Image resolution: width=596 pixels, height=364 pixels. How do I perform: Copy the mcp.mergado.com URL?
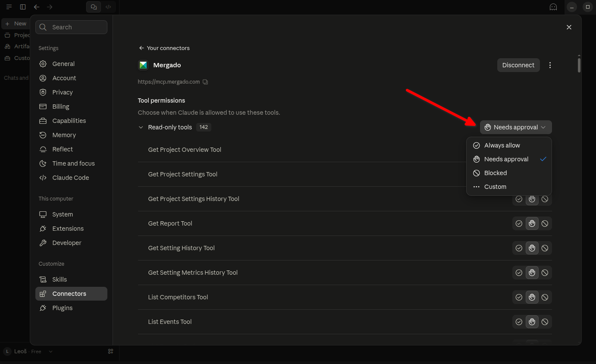coord(205,82)
